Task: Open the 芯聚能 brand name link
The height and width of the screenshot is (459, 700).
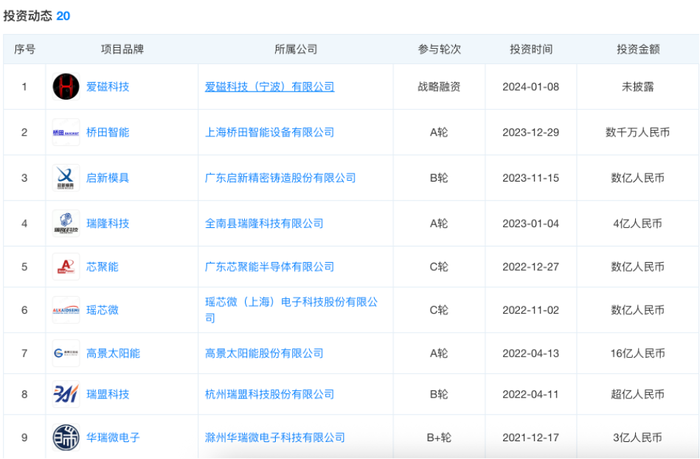Action: point(102,267)
